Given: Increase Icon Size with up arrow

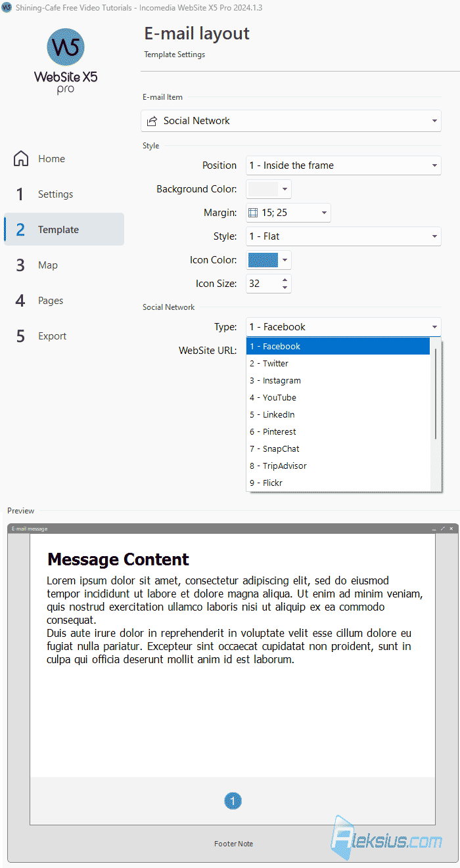Looking at the screenshot, I should coord(285,280).
